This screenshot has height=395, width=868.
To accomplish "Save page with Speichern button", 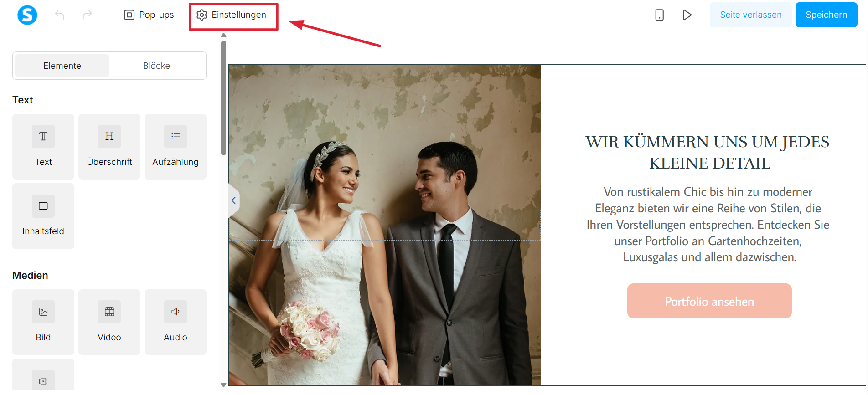I will point(826,15).
